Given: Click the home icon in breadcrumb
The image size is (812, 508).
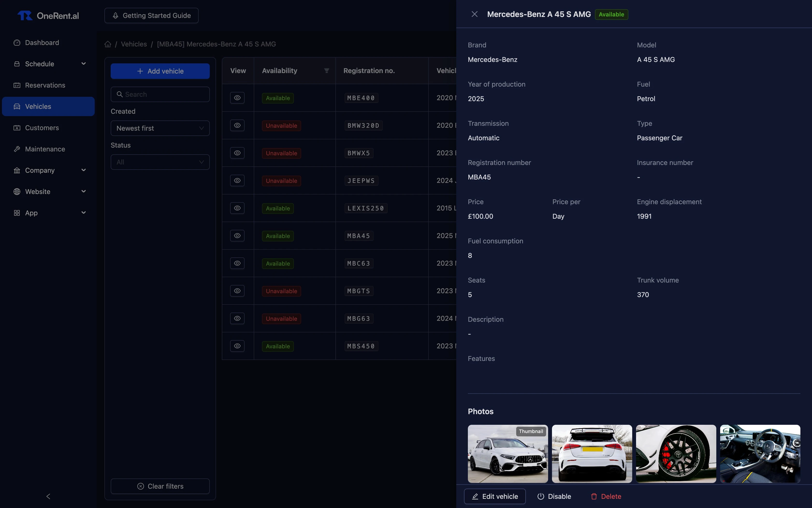Looking at the screenshot, I should 108,44.
